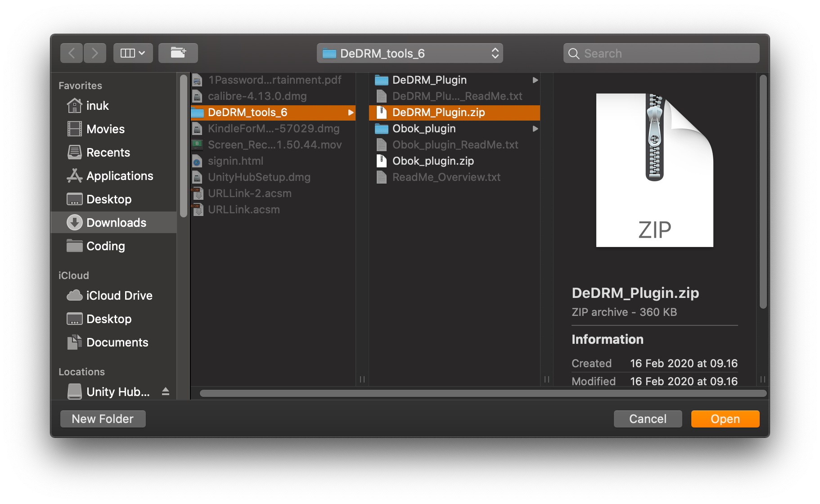Select ReadMe_Overview.txt file
Screen dimensions: 820x504
pyautogui.click(x=455, y=177)
